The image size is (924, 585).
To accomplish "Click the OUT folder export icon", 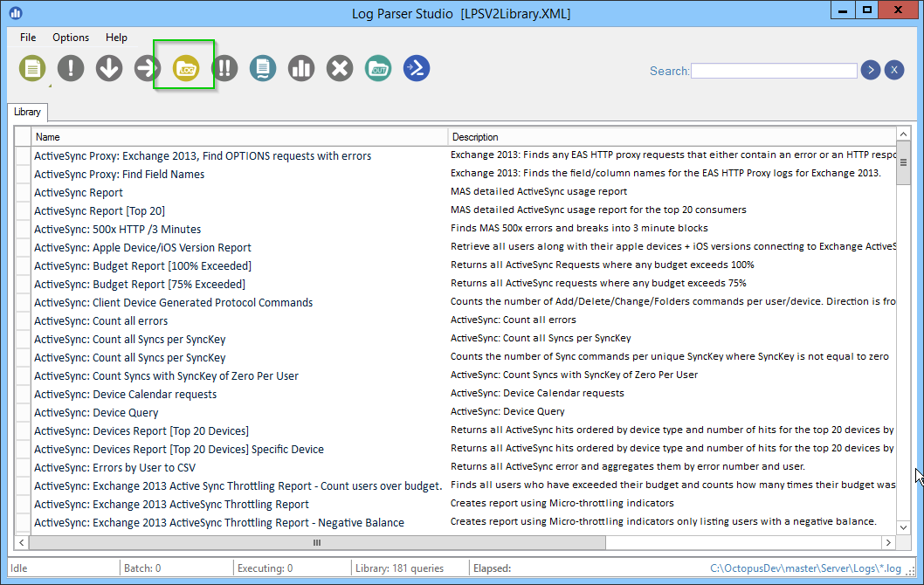I will (x=378, y=68).
